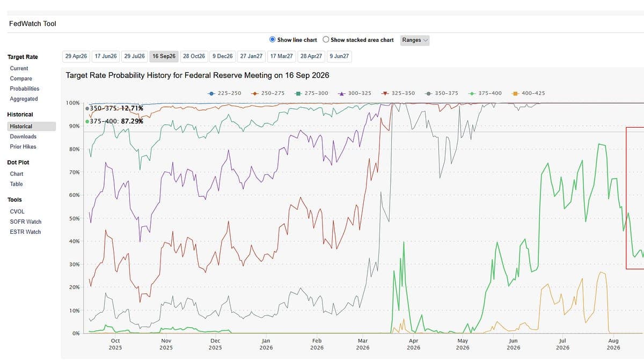
Task: Open the CVOL tool
Action: [17, 211]
